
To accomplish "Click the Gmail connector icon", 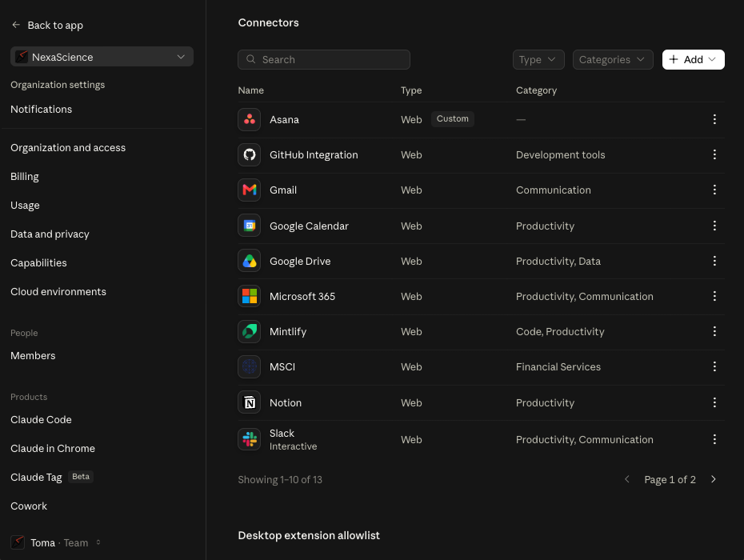I will pos(249,190).
